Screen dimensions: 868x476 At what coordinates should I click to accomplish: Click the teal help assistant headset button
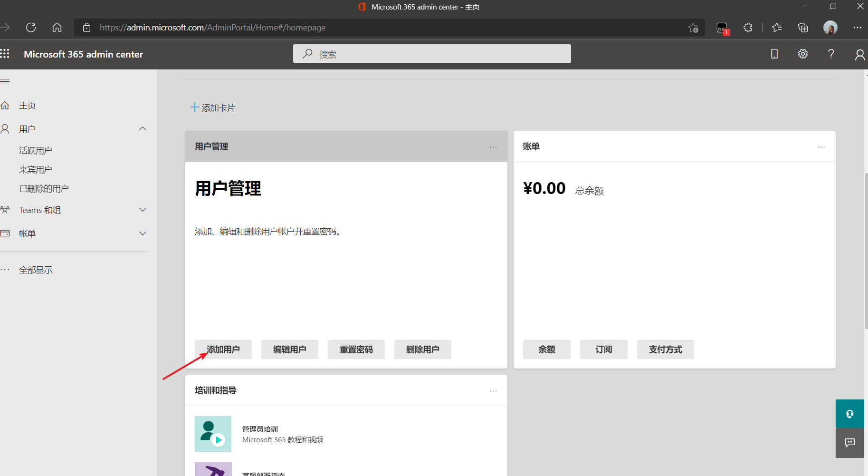(x=849, y=414)
